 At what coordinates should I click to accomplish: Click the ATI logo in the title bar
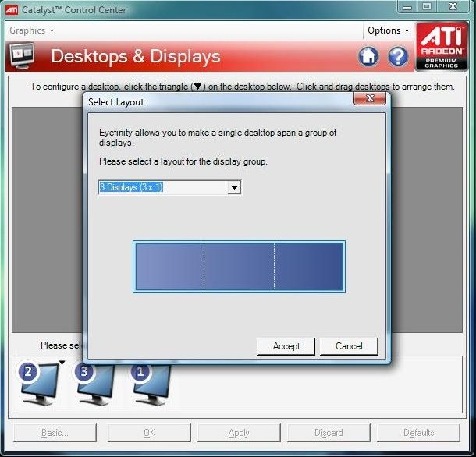click(x=12, y=10)
